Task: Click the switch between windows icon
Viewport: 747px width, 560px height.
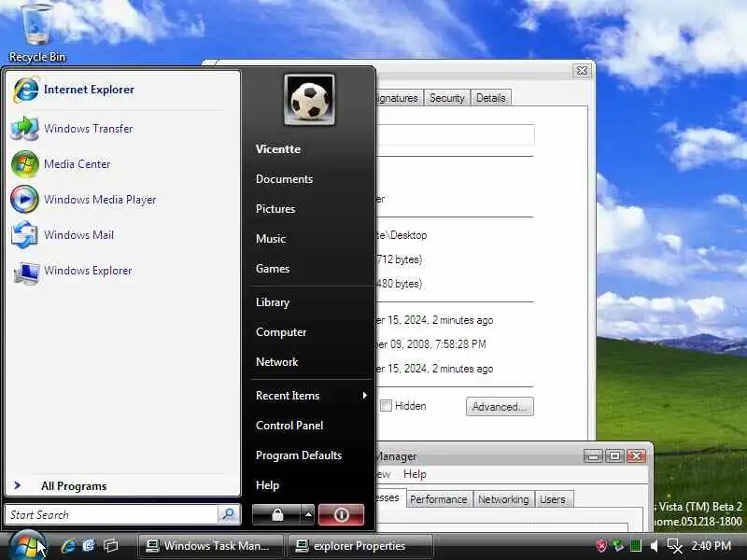Action: (110, 546)
